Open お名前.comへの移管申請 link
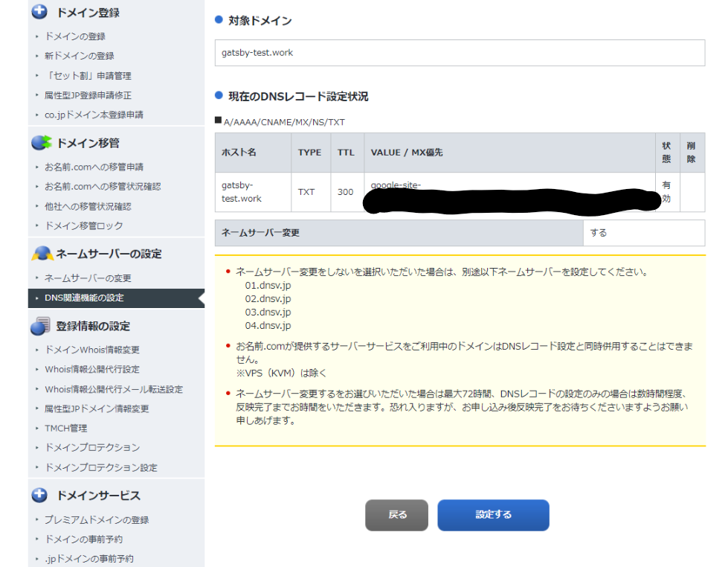 [x=94, y=167]
